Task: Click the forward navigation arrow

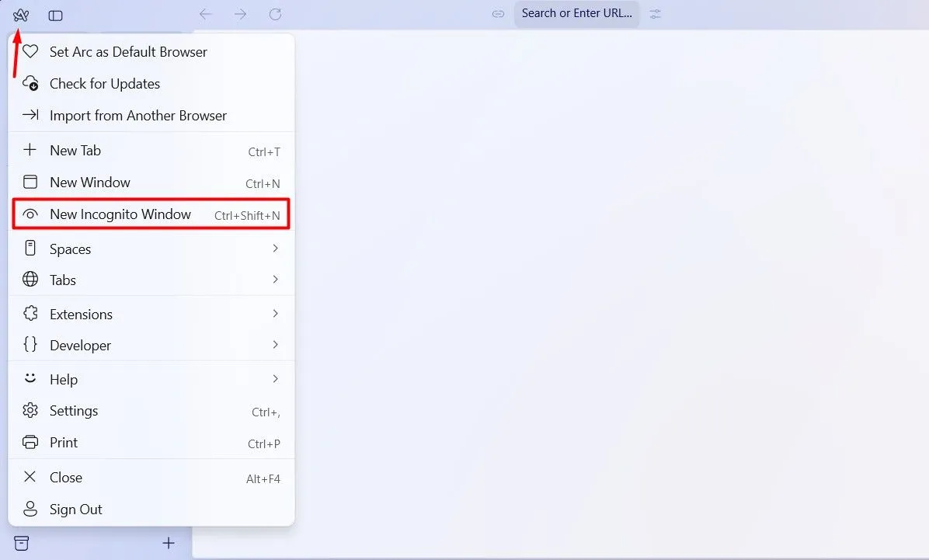Action: 240,14
